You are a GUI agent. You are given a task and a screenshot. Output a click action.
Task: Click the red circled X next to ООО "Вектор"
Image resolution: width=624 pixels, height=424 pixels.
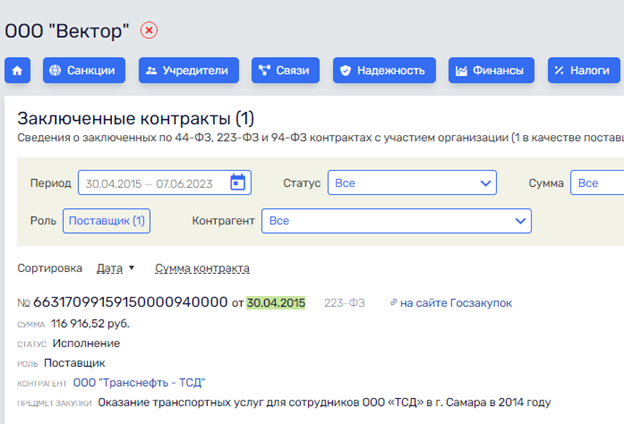[149, 30]
